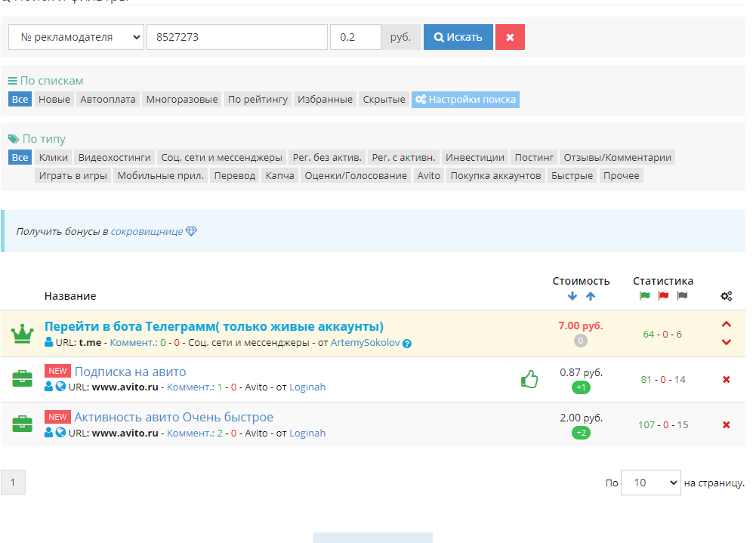
Task: Filter by type Клики
Action: 54,157
